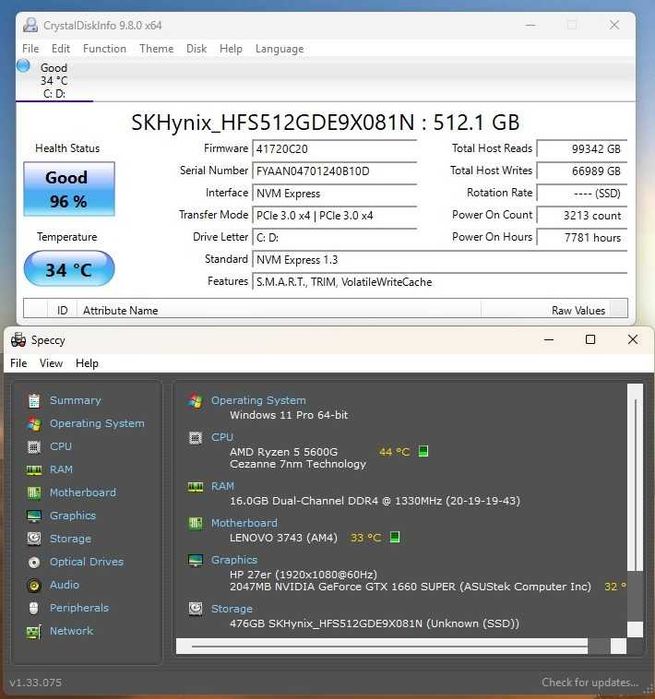Viewport: 655px width, 699px height.
Task: Open the CPU summary heading link
Action: click(222, 437)
